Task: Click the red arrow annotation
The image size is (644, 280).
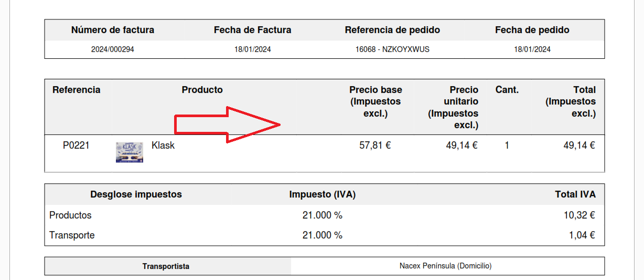Action: point(228,124)
